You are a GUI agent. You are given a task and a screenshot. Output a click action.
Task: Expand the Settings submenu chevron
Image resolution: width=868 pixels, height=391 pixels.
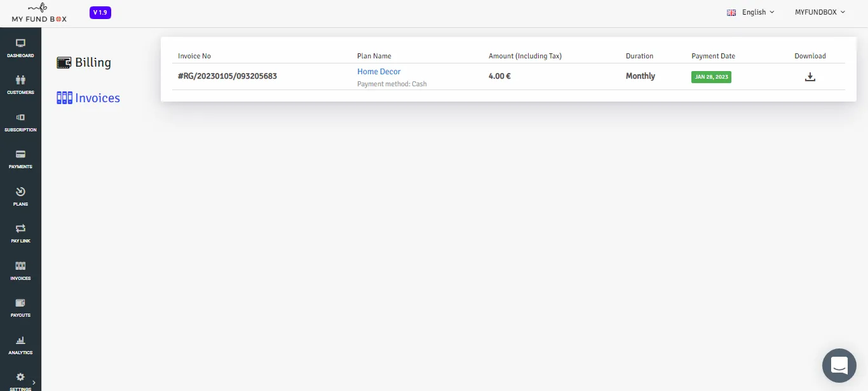[x=34, y=382]
